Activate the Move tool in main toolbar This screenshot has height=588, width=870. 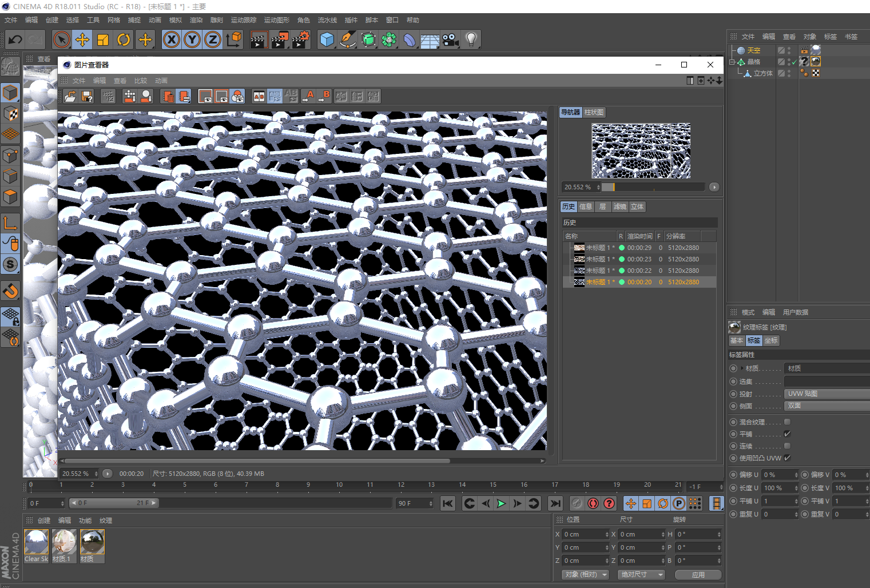82,39
